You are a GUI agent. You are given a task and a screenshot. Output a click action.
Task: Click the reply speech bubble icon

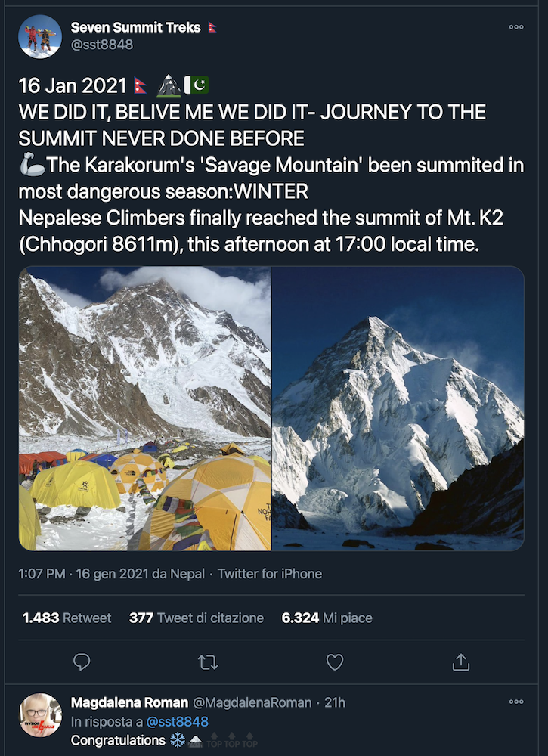coord(82,662)
